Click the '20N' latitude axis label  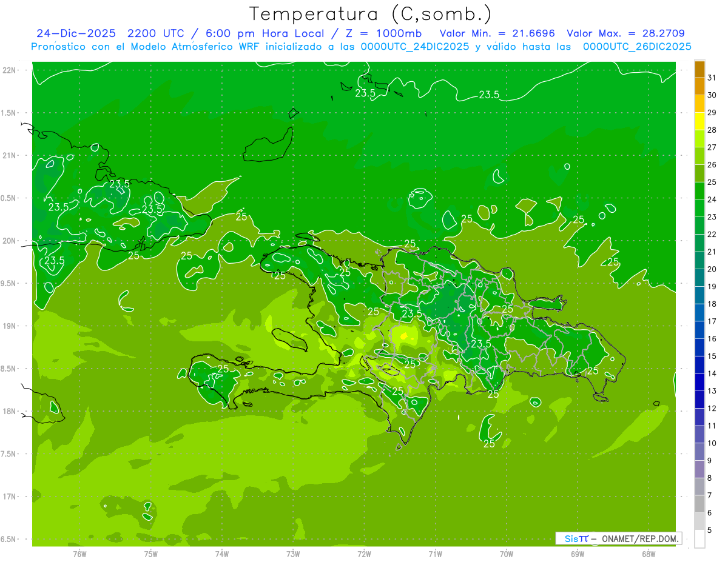coord(10,241)
